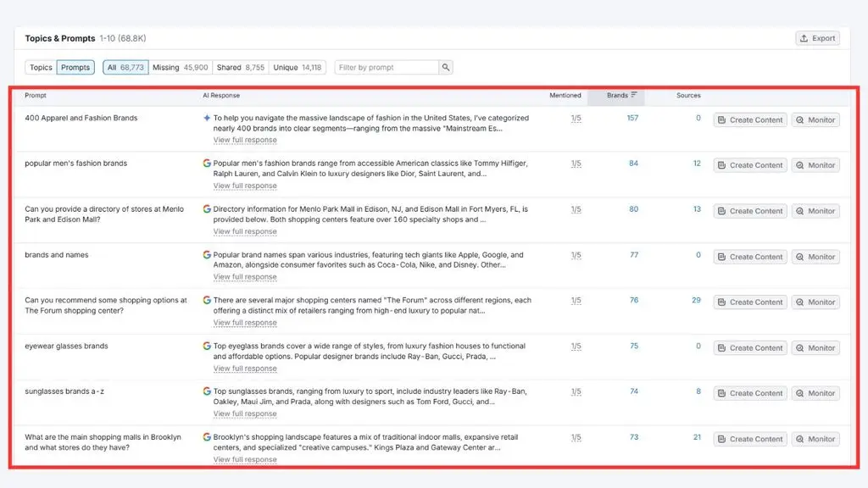Filter to Unique 14,118 prompts
868x488 pixels.
[x=298, y=68]
